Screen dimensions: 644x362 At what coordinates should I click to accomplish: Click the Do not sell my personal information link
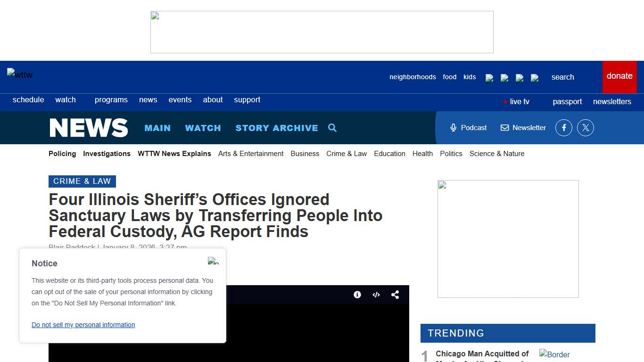(83, 325)
